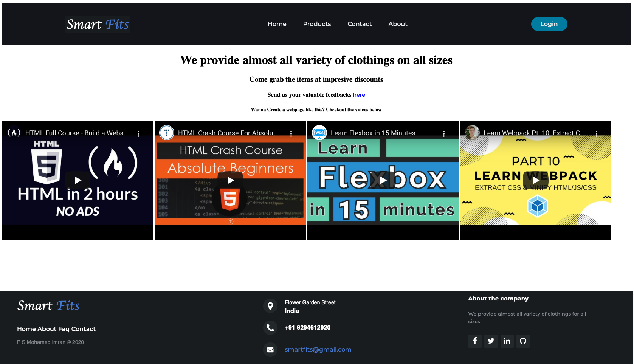Play the Learn Webpack Pt. 10 video
Screen dimensions: 634x364
(536, 180)
